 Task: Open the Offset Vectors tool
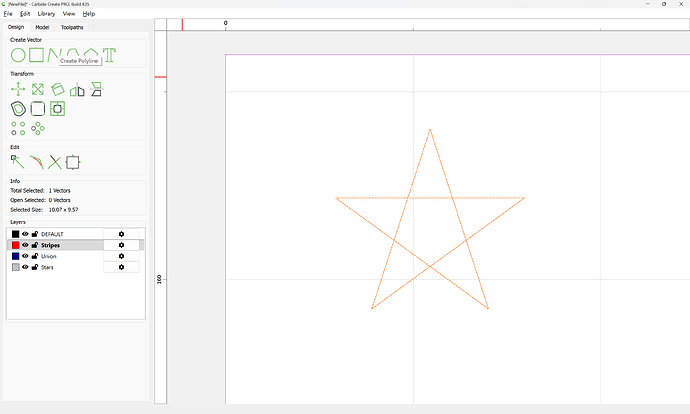pos(18,108)
